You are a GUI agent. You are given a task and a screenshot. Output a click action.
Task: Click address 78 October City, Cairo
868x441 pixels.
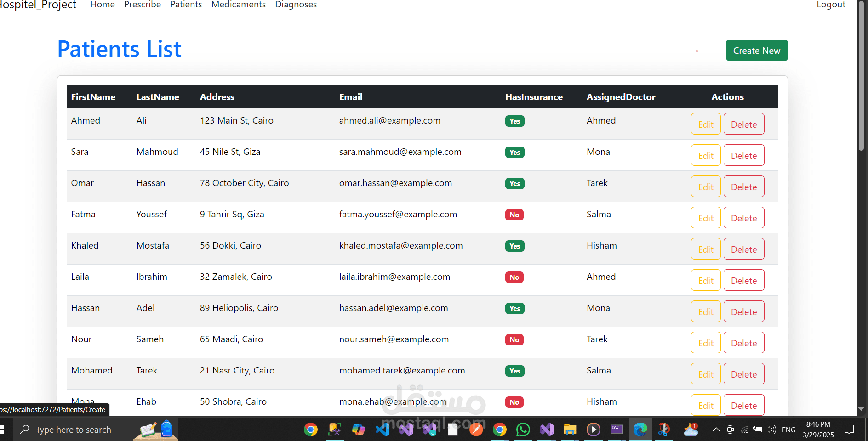tap(244, 183)
